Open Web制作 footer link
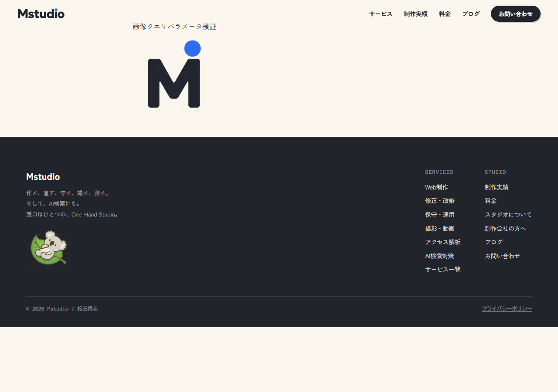This screenshot has width=558, height=392. [436, 187]
